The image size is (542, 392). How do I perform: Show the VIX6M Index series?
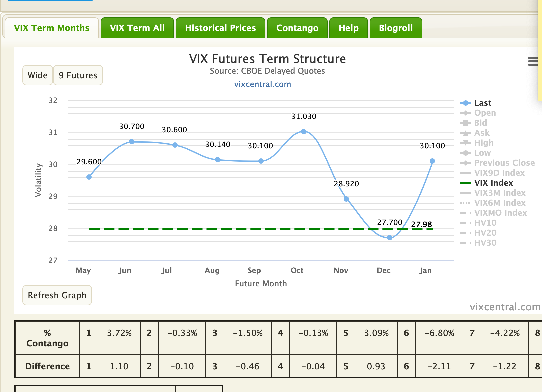(493, 203)
